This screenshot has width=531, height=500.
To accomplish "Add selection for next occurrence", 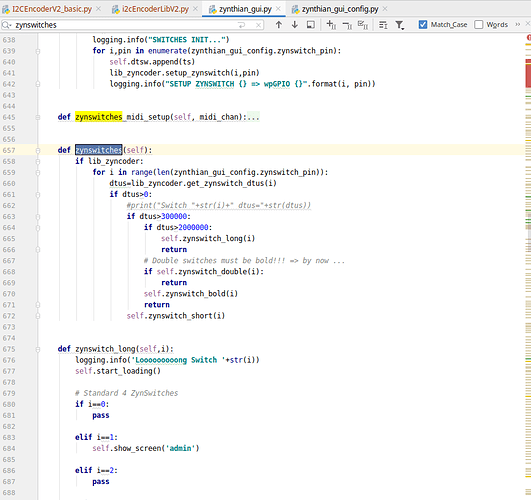I will pos(331,25).
